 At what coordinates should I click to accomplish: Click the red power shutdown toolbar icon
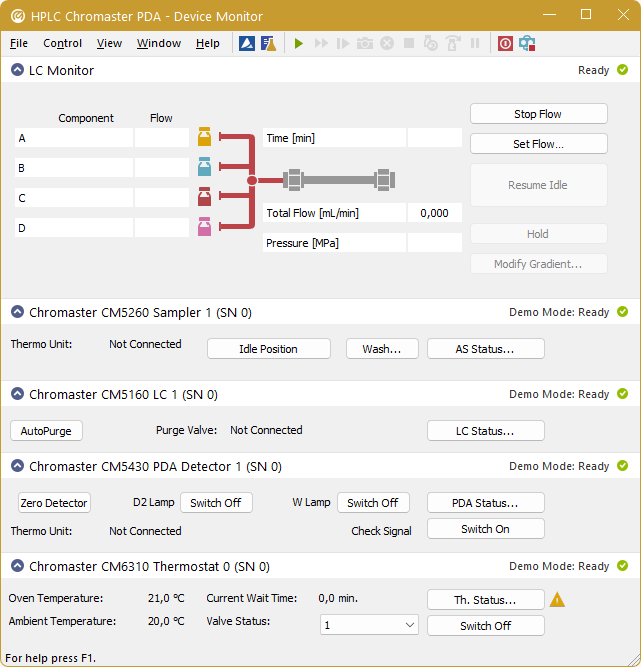505,43
